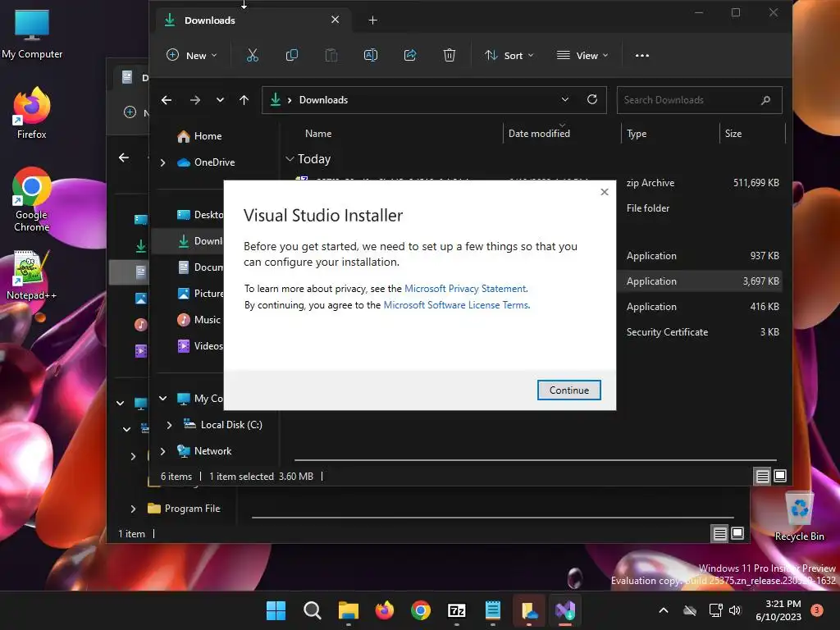Click the Delete trash icon
Image resolution: width=840 pixels, height=630 pixels.
pyautogui.click(x=450, y=55)
